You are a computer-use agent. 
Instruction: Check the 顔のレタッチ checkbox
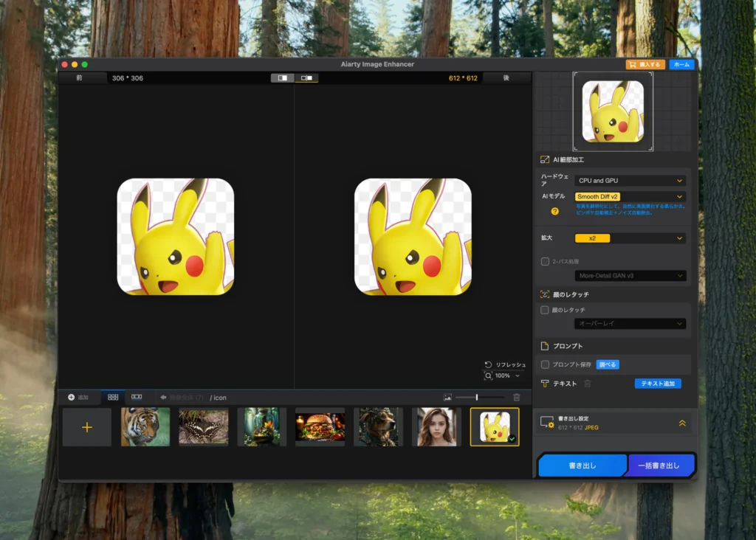(x=545, y=310)
